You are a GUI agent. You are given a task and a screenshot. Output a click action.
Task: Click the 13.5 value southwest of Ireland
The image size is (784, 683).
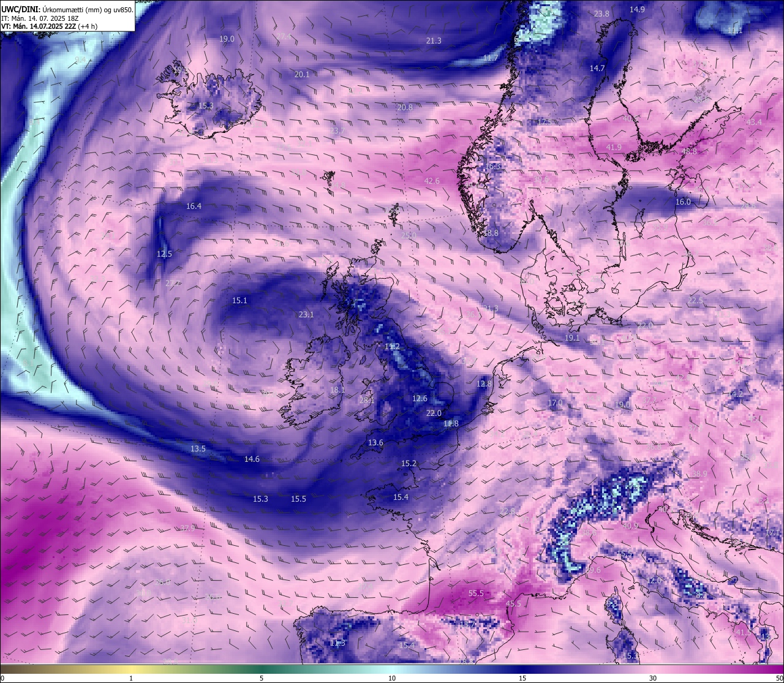[x=198, y=449]
